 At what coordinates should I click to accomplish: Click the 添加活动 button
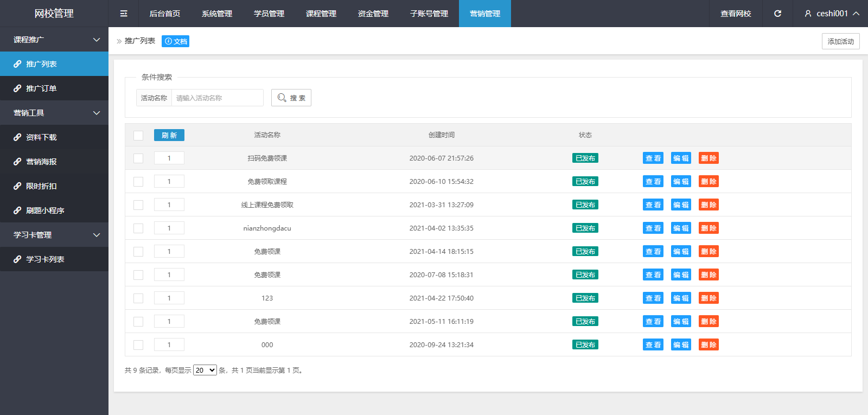coord(841,41)
